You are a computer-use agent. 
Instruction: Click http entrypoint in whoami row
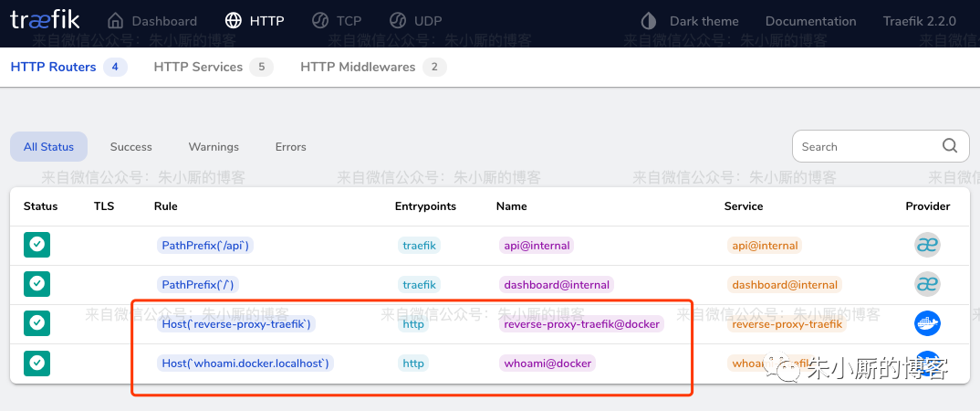tap(413, 364)
